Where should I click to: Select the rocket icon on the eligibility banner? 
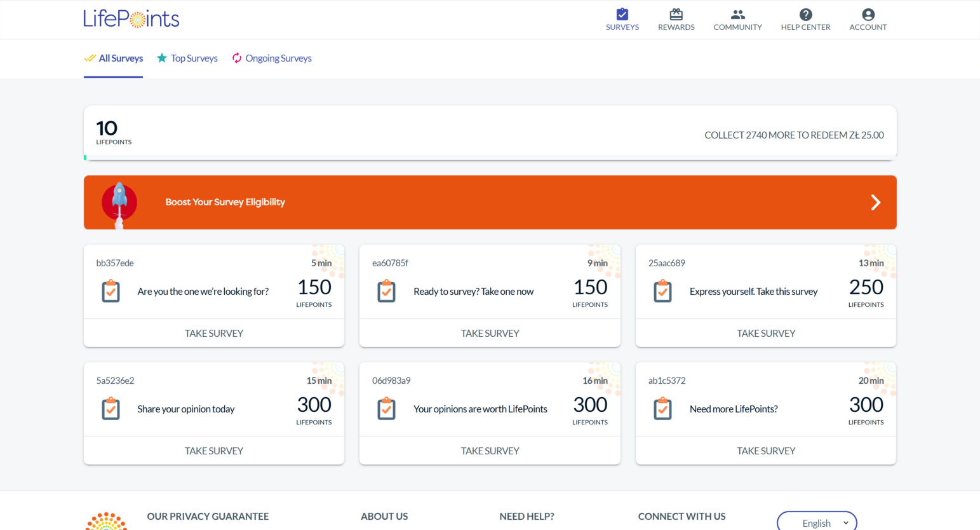pos(119,201)
